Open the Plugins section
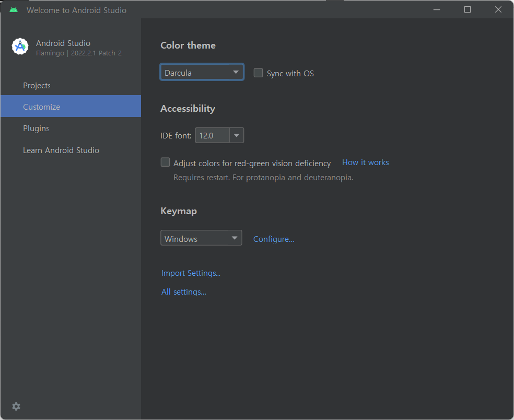The height and width of the screenshot is (420, 514). pos(71,129)
